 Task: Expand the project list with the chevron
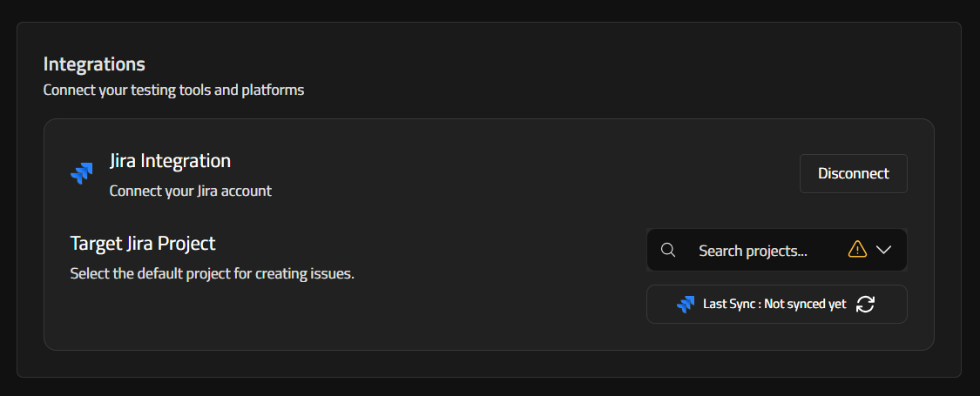pyautogui.click(x=883, y=251)
